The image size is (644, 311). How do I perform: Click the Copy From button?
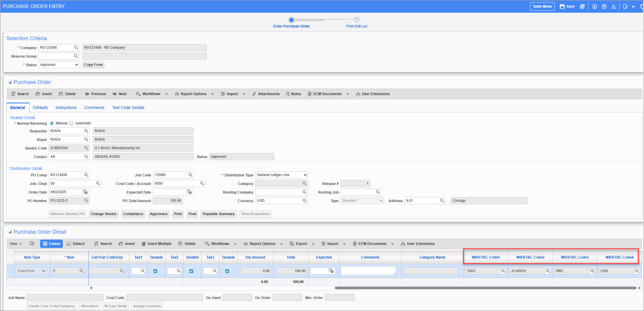(93, 65)
